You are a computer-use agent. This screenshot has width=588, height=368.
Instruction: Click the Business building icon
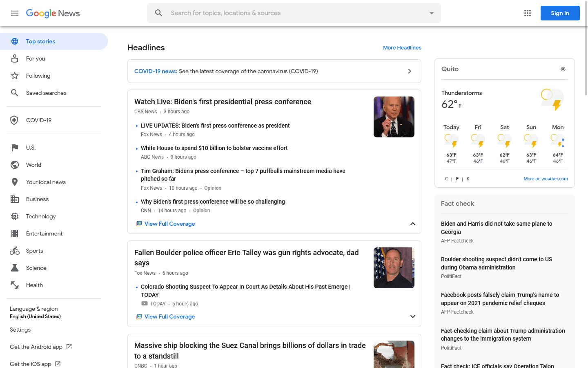(15, 199)
